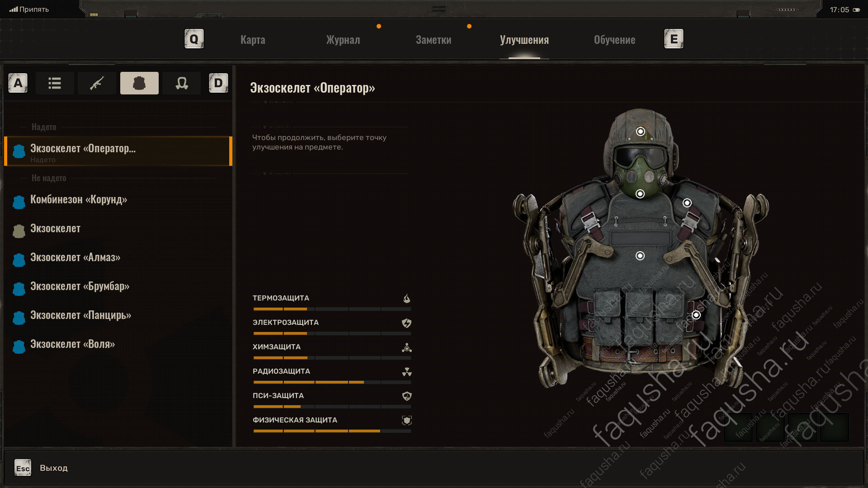868x488 pixels.
Task: Select the armor suits category icon
Action: [139, 83]
